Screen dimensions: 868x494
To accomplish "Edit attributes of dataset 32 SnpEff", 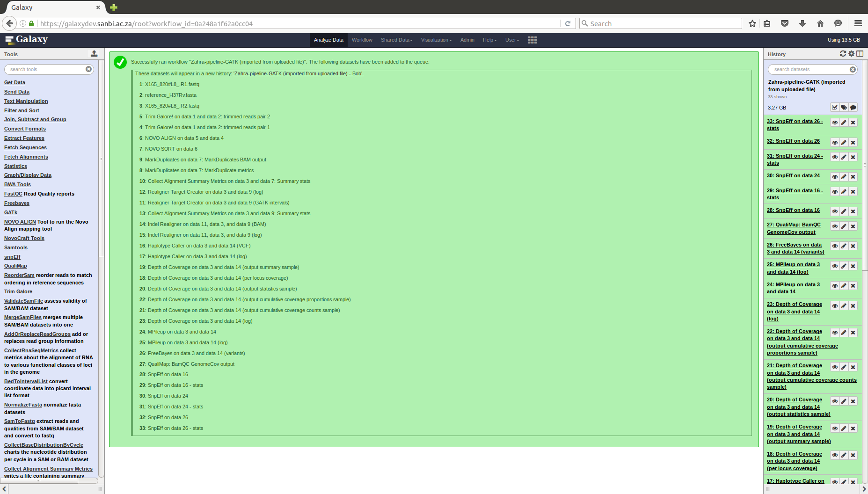I will 844,143.
